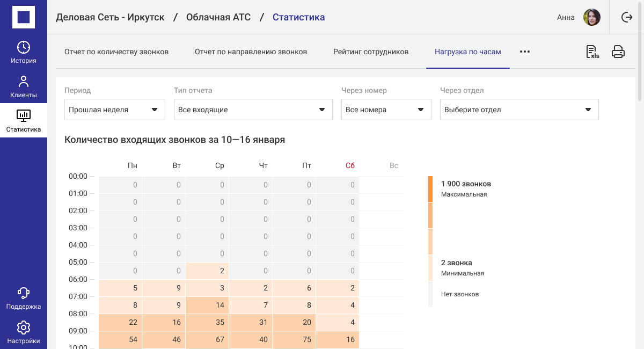Click the maximum orange legend swatch
644x349 pixels.
point(430,189)
